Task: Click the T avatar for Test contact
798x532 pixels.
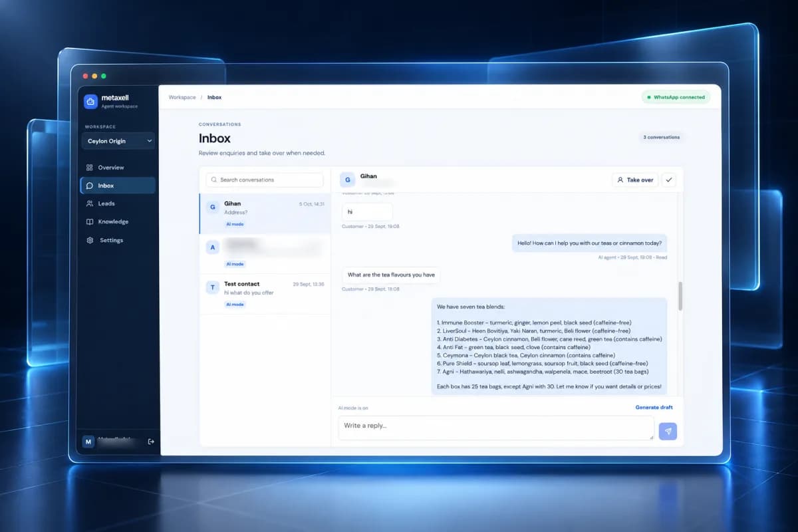Action: [x=213, y=287]
